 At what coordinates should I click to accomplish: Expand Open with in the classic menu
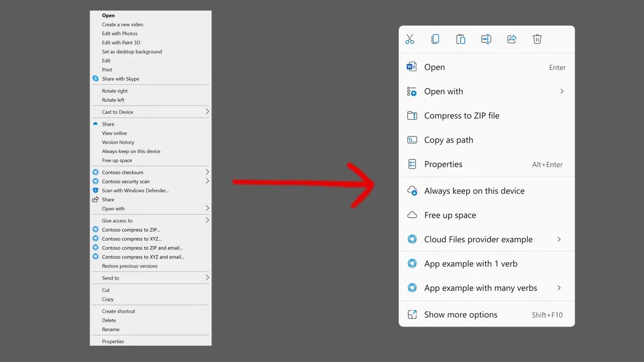tap(207, 208)
